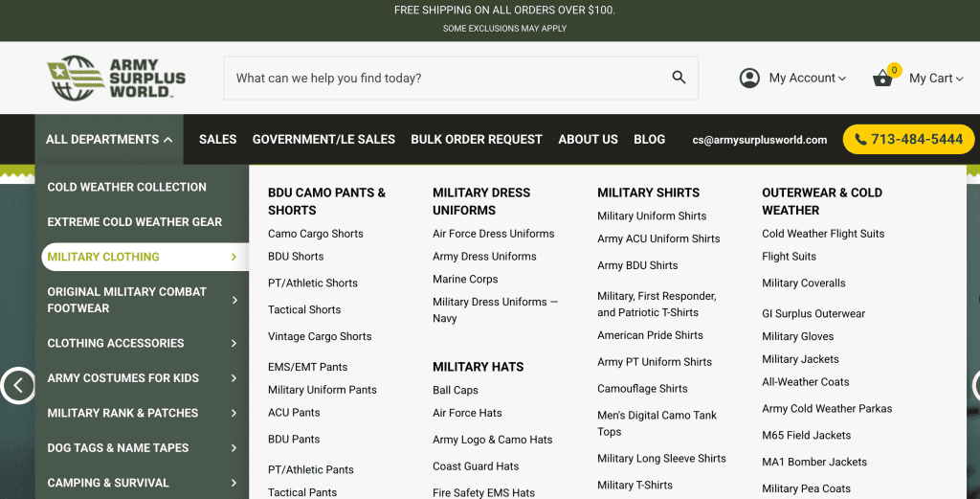The height and width of the screenshot is (499, 980).
Task: Select Cold Weather Collection category
Action: (127, 187)
